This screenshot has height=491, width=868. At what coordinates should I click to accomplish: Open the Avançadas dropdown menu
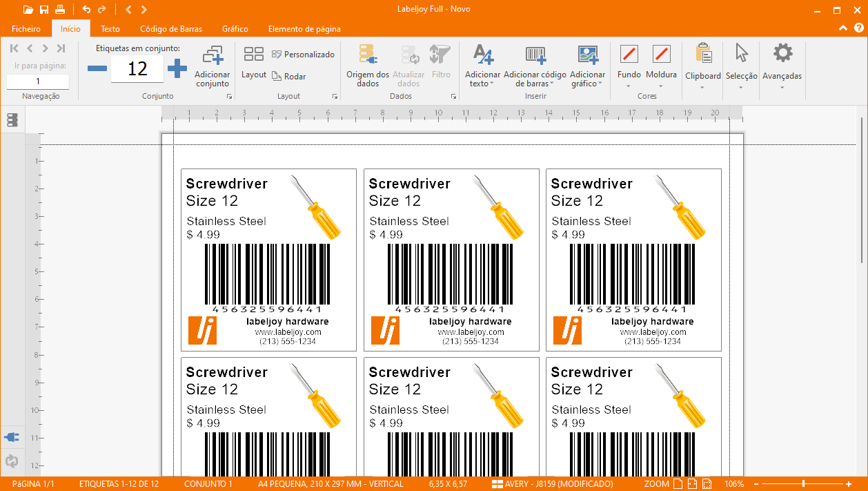[x=782, y=87]
